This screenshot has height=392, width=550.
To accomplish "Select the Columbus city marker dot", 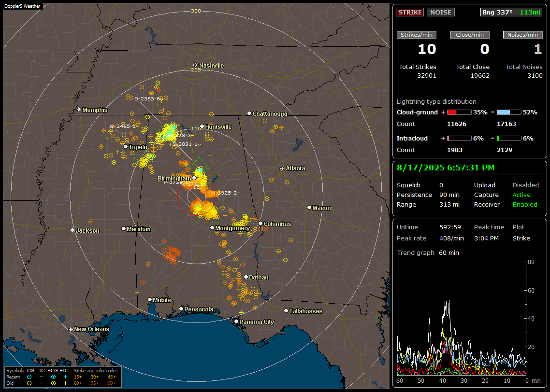I will click(x=261, y=224).
